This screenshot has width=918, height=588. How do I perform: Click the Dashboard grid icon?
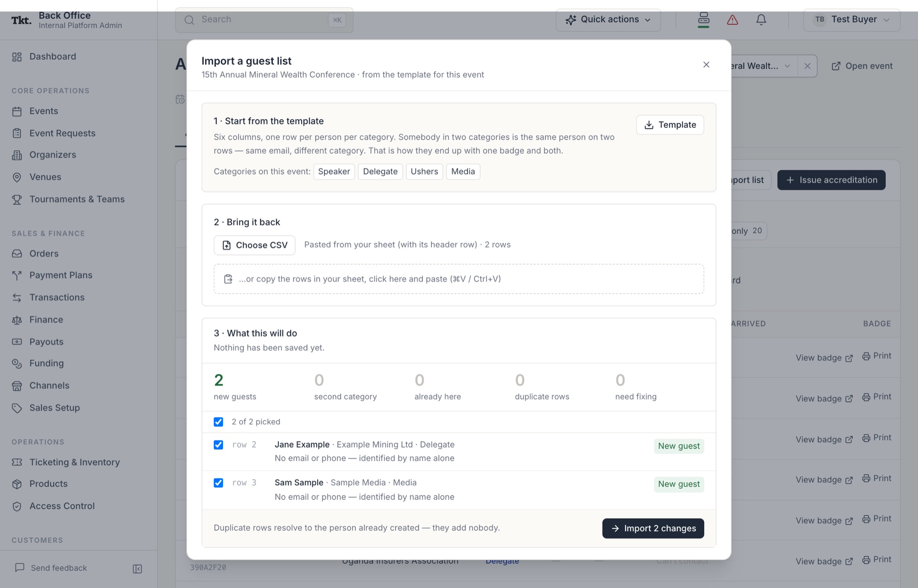(x=17, y=57)
